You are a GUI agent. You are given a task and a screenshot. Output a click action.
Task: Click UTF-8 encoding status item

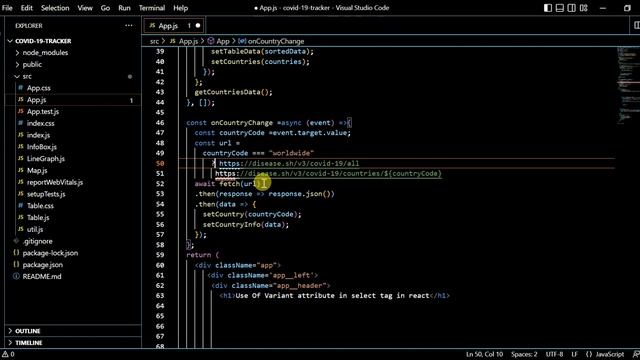pos(554,354)
